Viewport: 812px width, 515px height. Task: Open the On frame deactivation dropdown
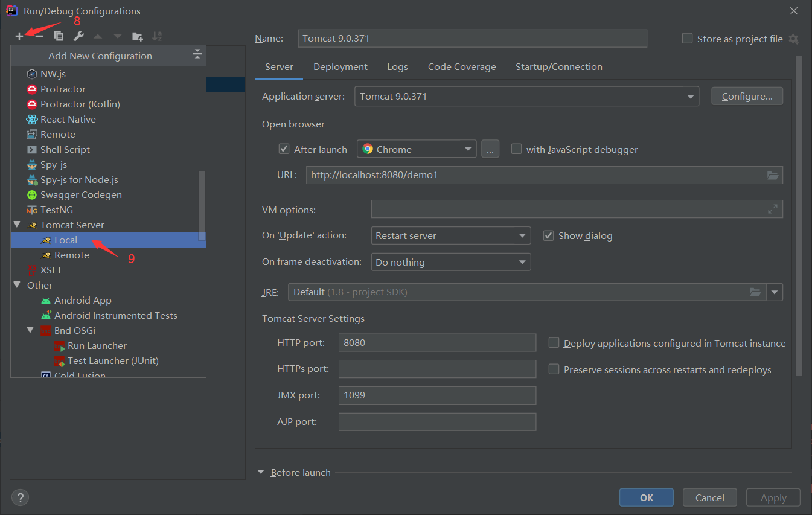[x=450, y=262]
